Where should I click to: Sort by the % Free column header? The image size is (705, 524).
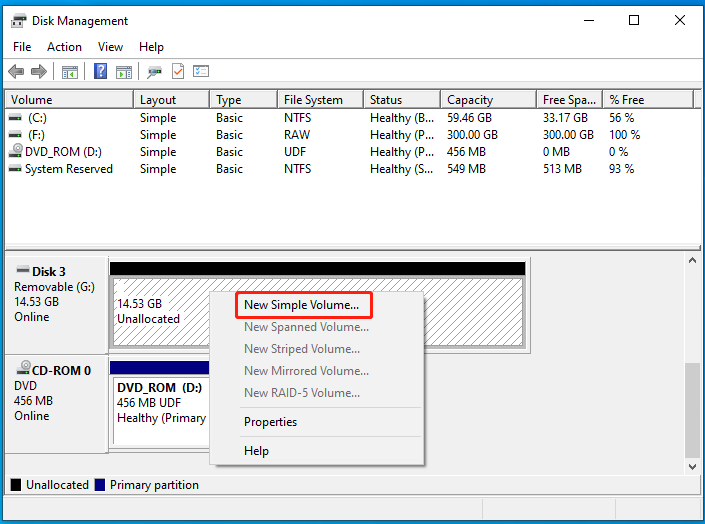[648, 99]
